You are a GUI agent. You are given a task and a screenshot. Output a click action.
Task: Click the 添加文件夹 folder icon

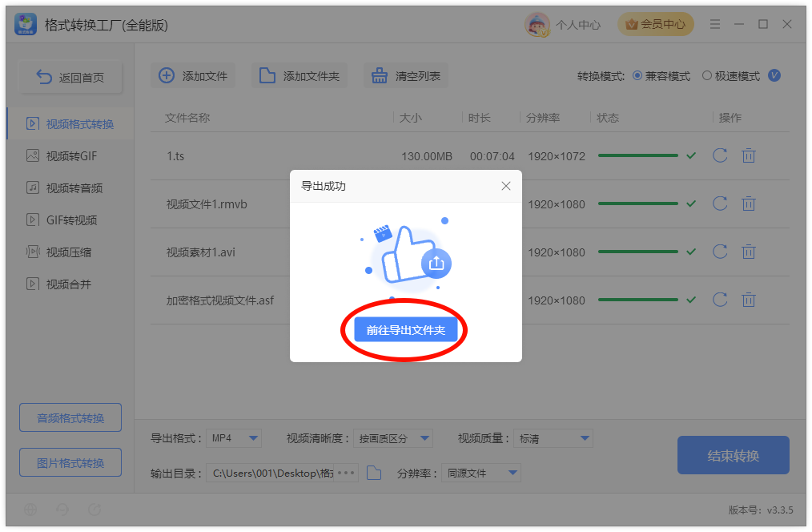coord(267,75)
